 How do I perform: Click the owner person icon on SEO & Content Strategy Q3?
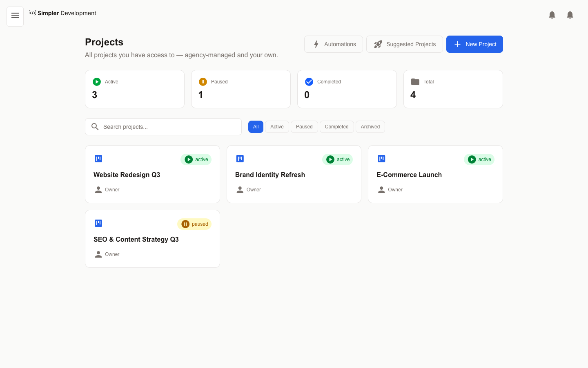[x=98, y=254]
